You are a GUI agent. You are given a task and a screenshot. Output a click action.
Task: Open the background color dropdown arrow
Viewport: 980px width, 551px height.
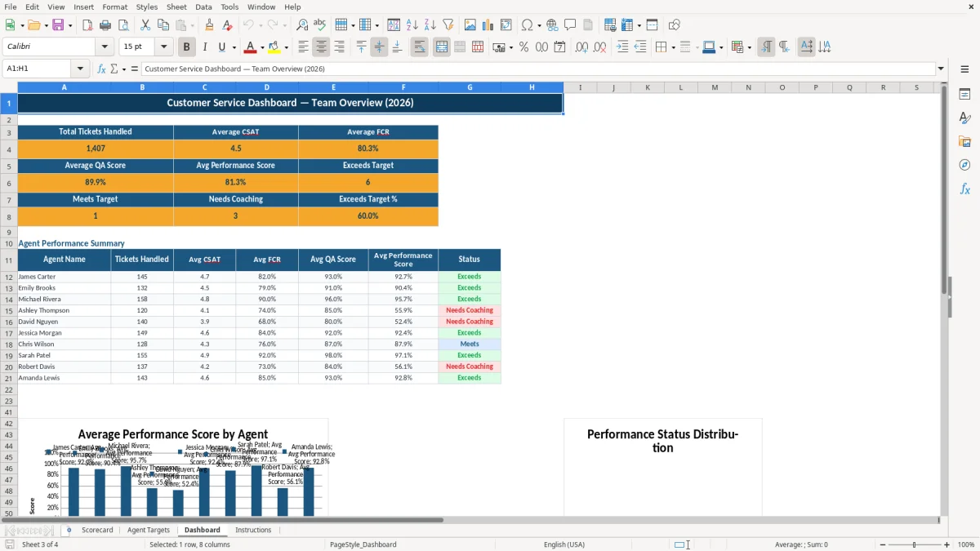(x=286, y=47)
